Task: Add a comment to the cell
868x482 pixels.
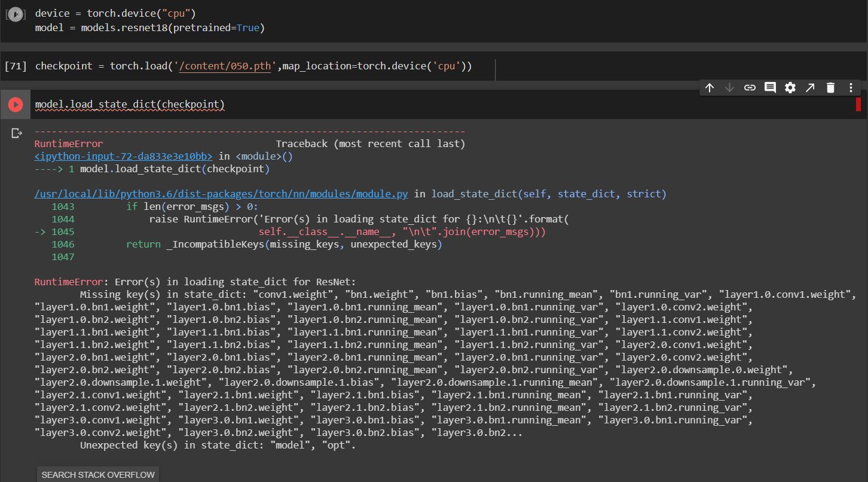Action: click(770, 88)
